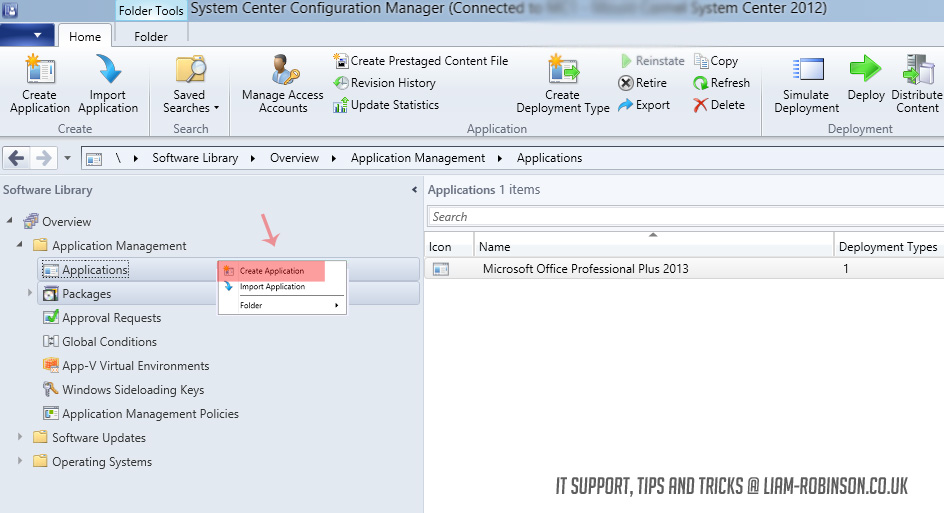Open Windows Sideloading Keys node
The height and width of the screenshot is (513, 944).
coord(133,390)
